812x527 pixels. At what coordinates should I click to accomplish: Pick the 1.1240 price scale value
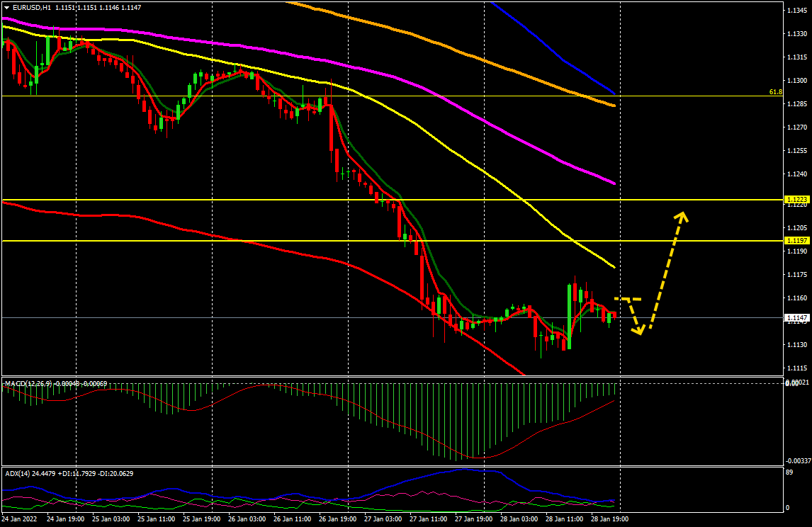797,174
